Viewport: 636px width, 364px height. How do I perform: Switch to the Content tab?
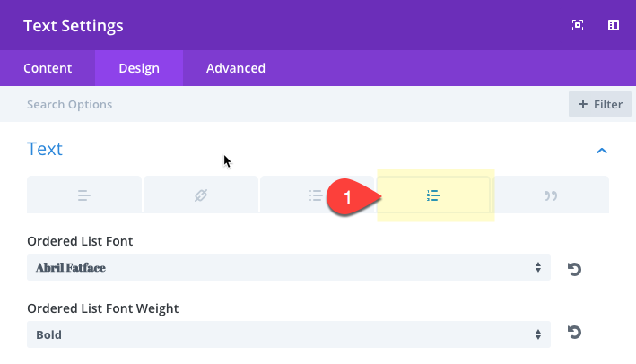48,68
